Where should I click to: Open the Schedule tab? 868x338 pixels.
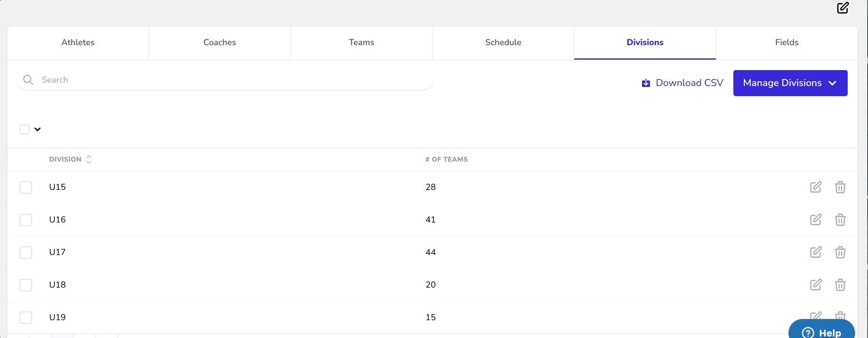pos(503,42)
